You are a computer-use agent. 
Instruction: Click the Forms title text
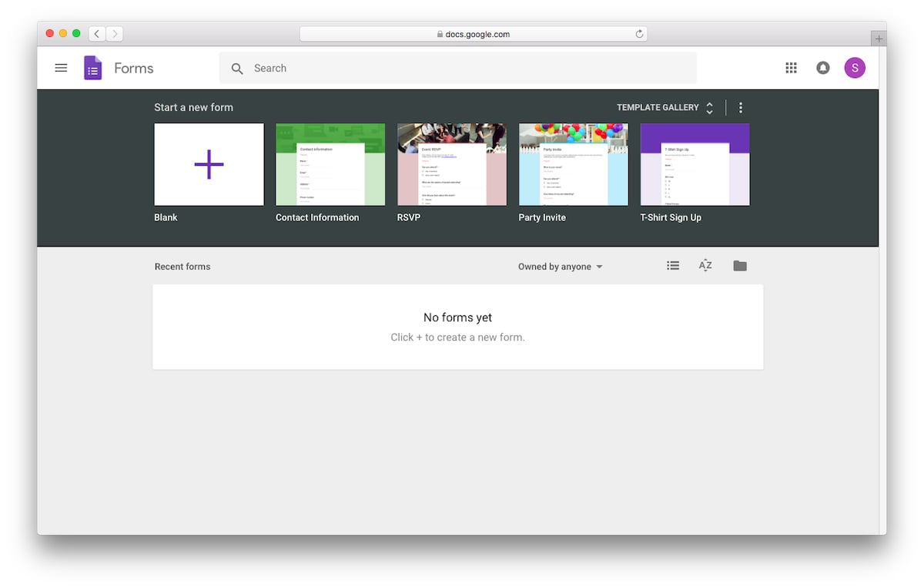click(x=134, y=68)
